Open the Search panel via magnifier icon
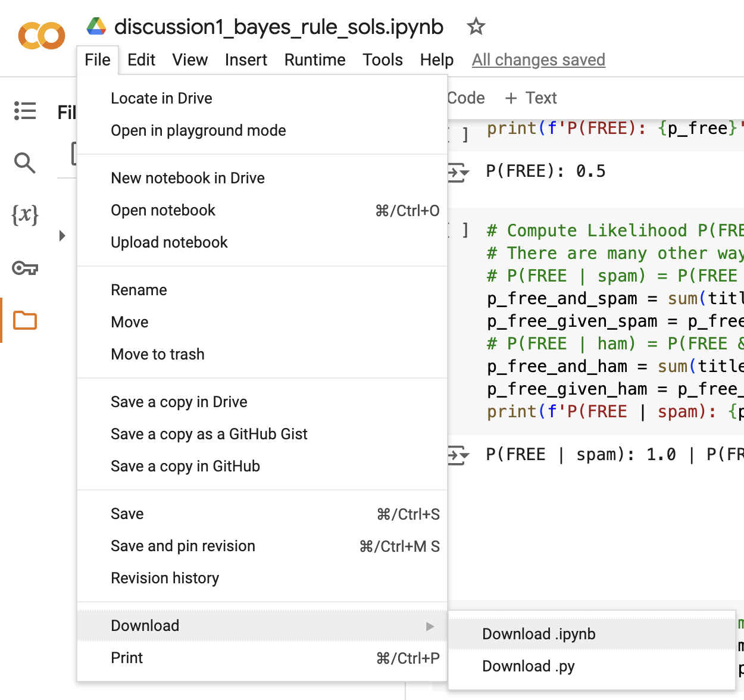744x700 pixels. pos(24,162)
